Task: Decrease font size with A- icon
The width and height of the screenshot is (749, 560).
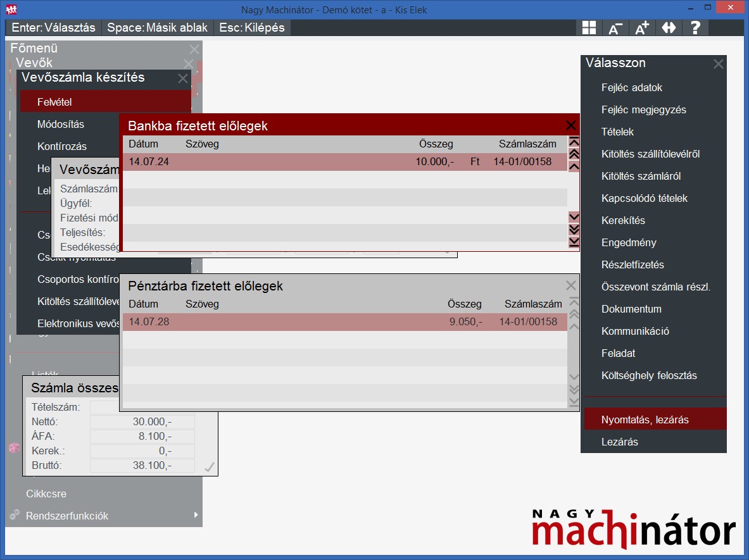Action: click(x=615, y=28)
